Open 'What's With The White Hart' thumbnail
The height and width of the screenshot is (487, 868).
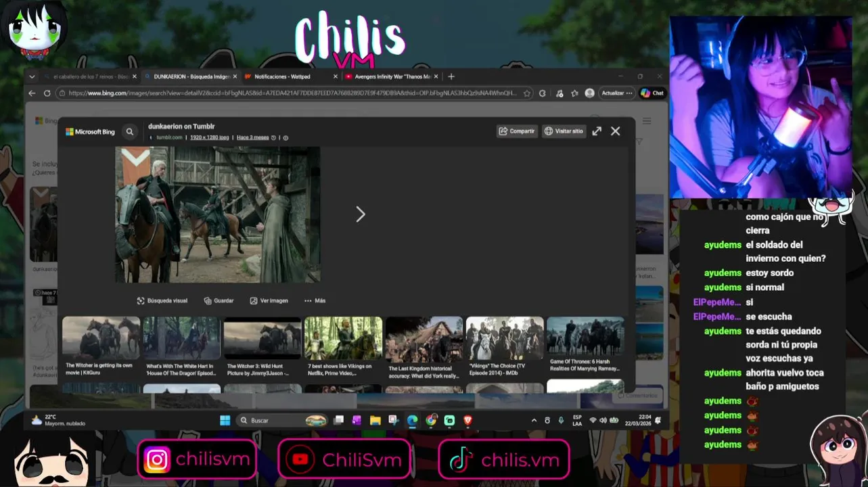pos(181,338)
